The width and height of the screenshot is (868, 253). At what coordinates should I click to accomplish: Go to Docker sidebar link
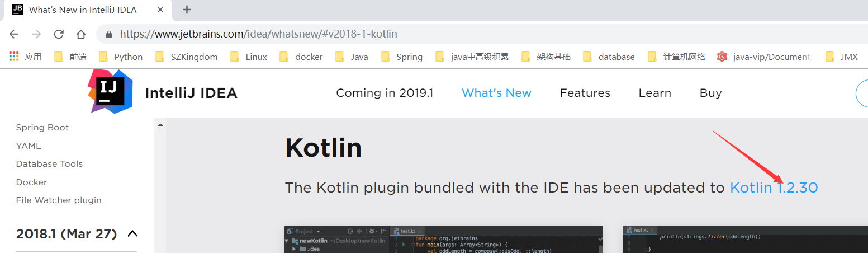(31, 182)
